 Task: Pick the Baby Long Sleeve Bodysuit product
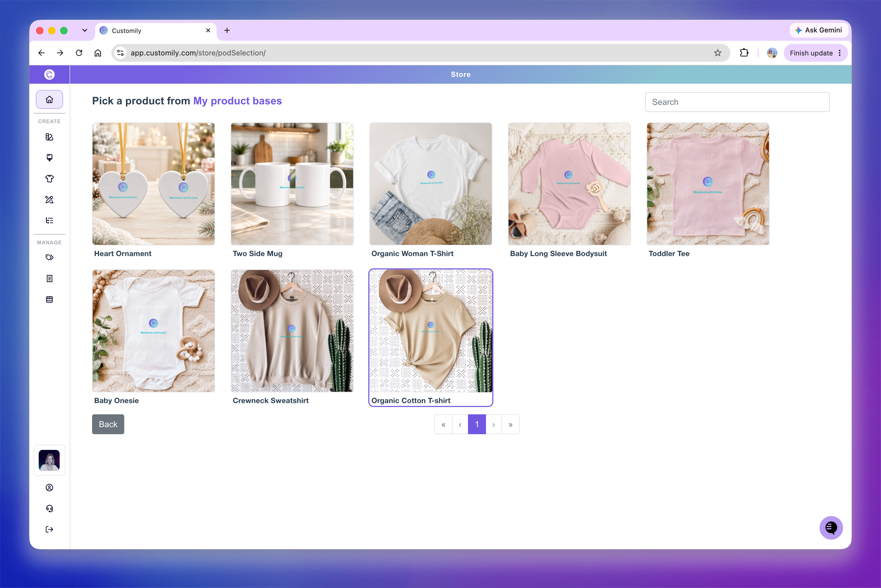tap(569, 190)
